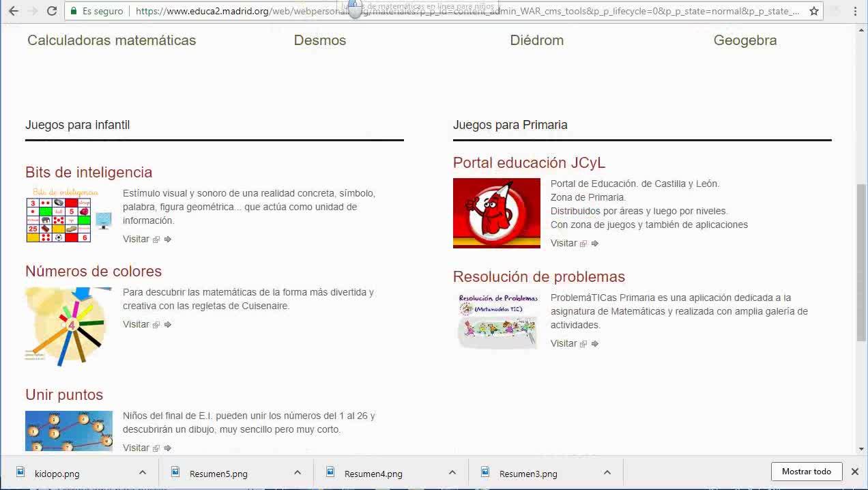868x490 pixels.
Task: Click Visitar under Portal educación JCyL
Action: tap(564, 243)
